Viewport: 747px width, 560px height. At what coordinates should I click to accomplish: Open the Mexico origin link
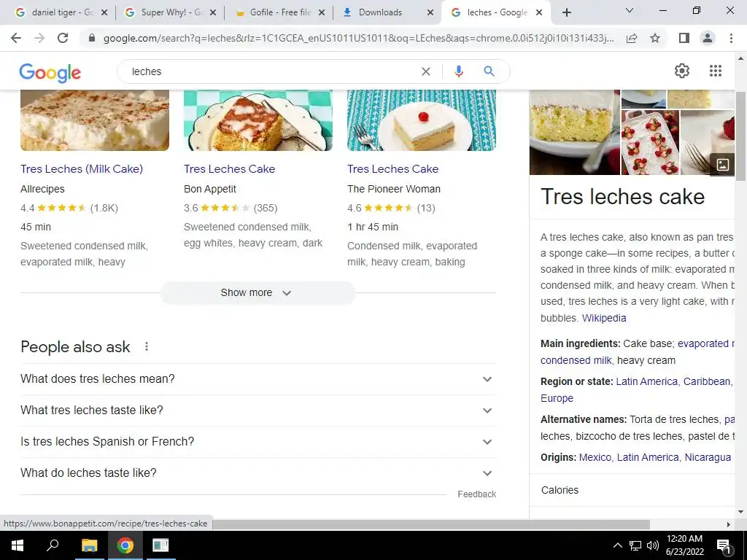tap(595, 458)
